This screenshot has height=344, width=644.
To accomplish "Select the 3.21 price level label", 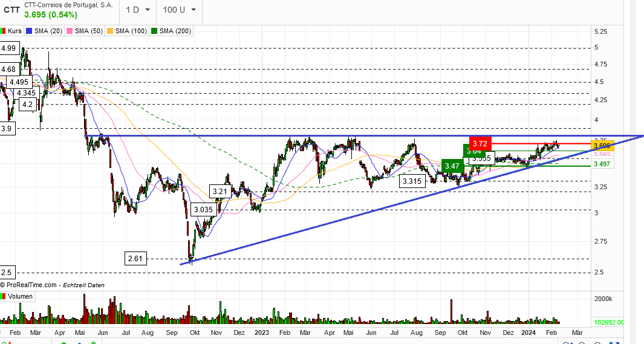I will coord(220,191).
